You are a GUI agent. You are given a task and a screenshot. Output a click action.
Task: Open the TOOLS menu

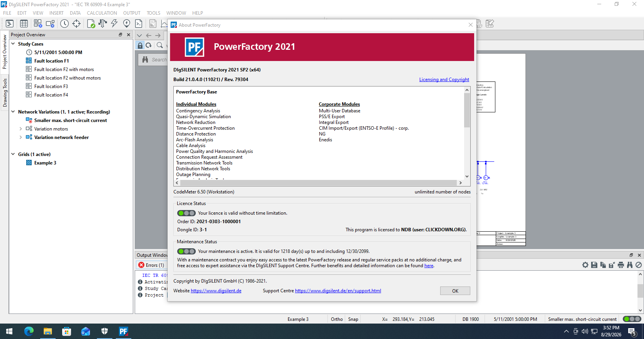(153, 13)
